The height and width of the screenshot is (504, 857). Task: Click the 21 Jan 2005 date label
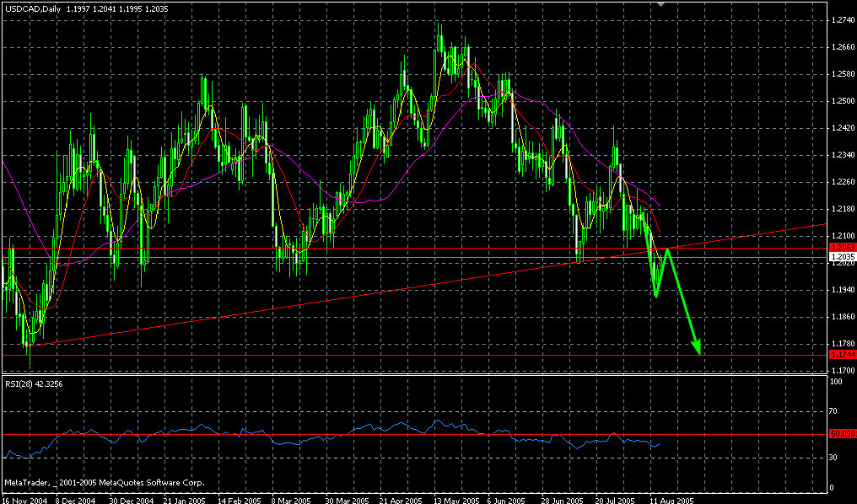185,500
